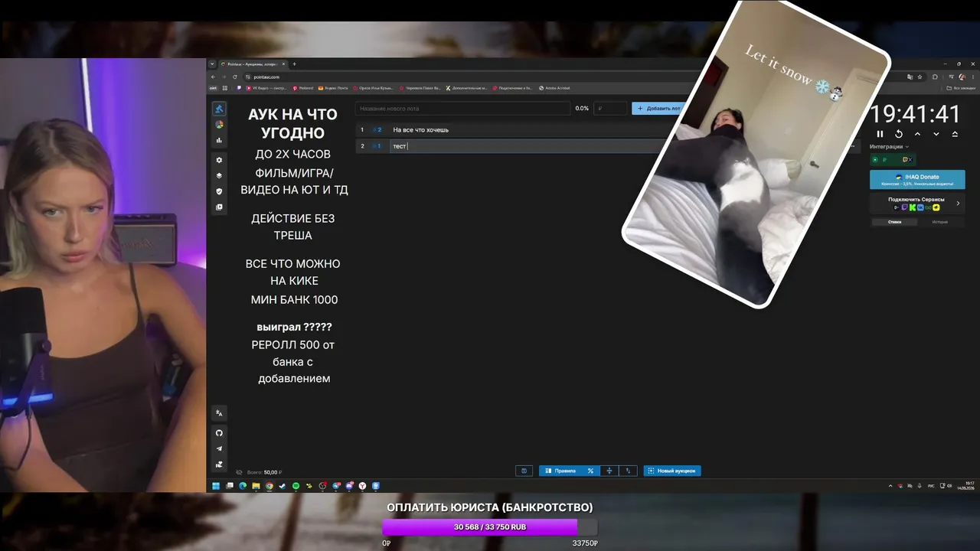Open Microsoft Edge from the taskbar
Screen dimensions: 980x551
pyautogui.click(x=243, y=486)
